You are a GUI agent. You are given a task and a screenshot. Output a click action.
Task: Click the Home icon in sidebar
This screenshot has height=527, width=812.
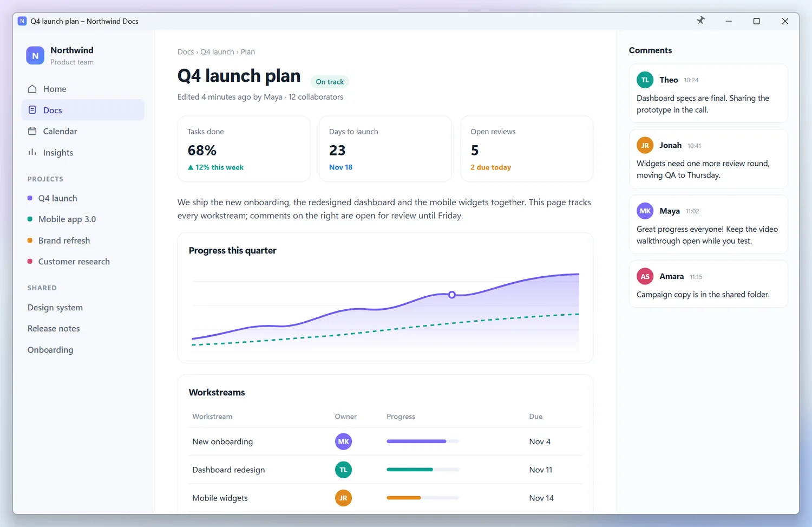click(x=32, y=89)
